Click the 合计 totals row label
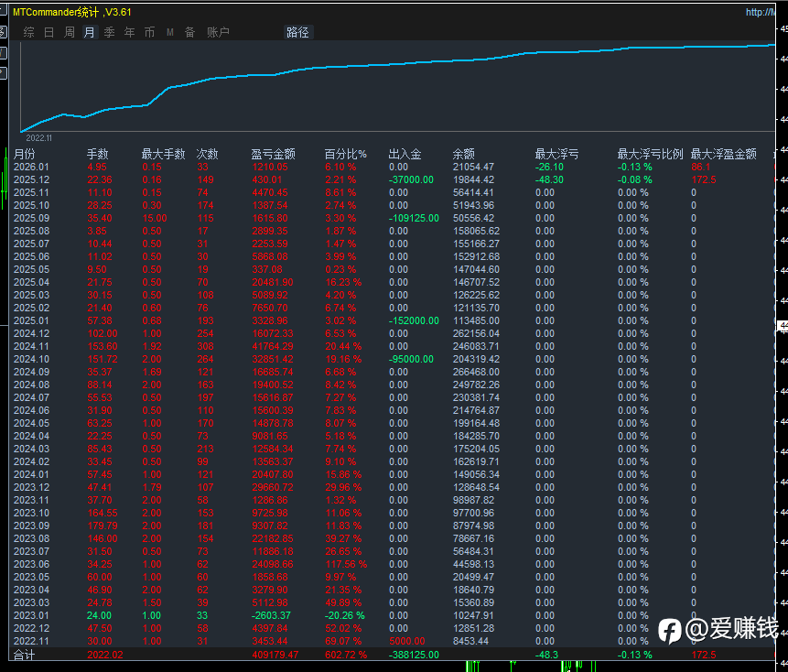 24,655
